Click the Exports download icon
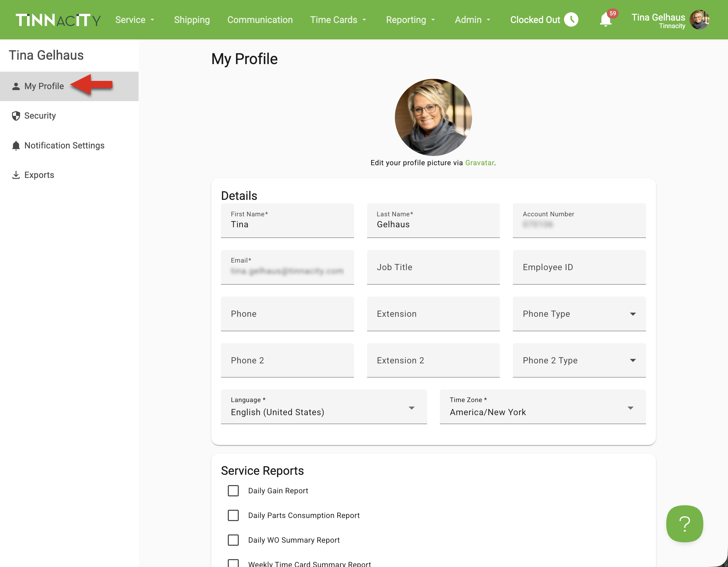 point(16,175)
